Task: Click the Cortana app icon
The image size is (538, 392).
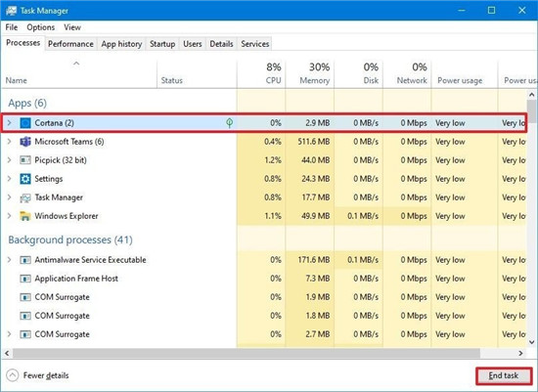Action: pyautogui.click(x=25, y=123)
